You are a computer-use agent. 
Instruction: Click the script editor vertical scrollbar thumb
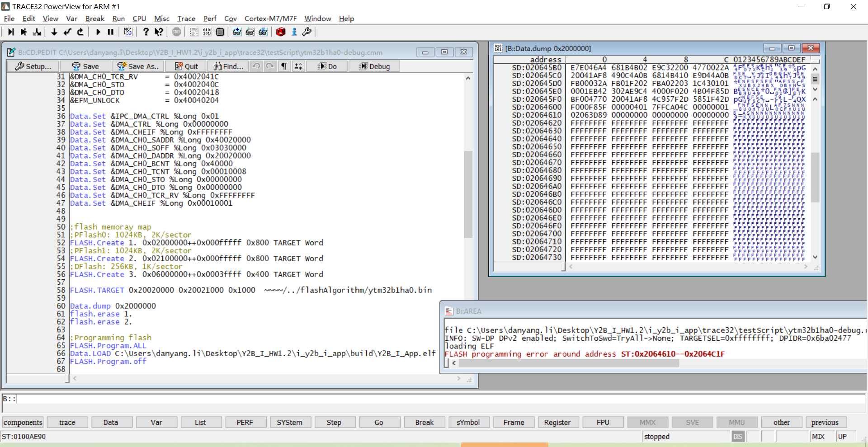(x=468, y=194)
